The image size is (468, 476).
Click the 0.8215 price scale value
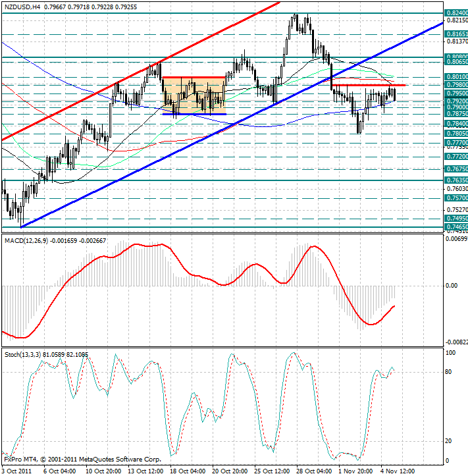[457, 20]
